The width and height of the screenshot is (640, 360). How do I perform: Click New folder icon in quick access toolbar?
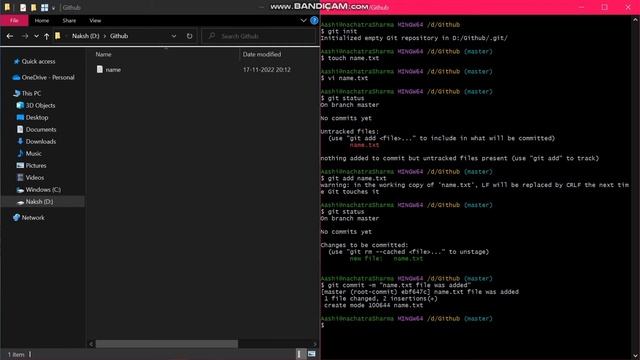pyautogui.click(x=33, y=7)
